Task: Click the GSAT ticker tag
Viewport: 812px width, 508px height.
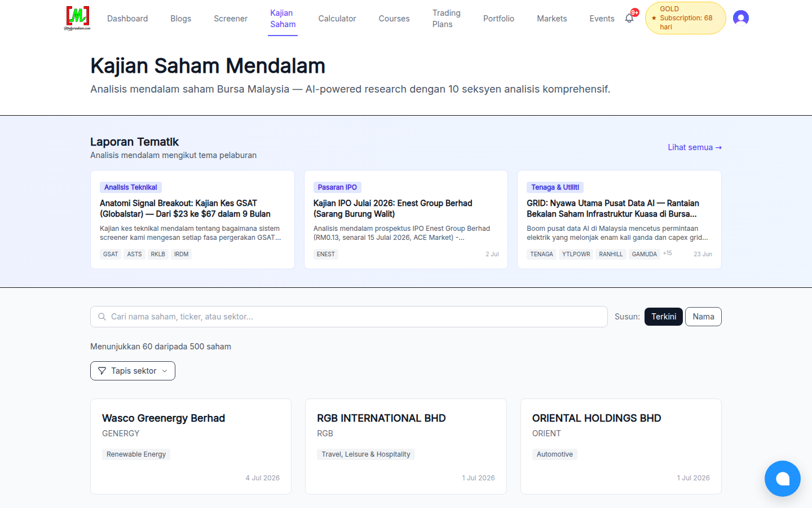Action: coord(111,254)
